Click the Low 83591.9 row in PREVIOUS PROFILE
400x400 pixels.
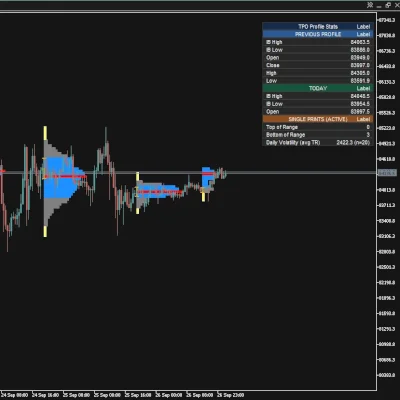coord(318,81)
